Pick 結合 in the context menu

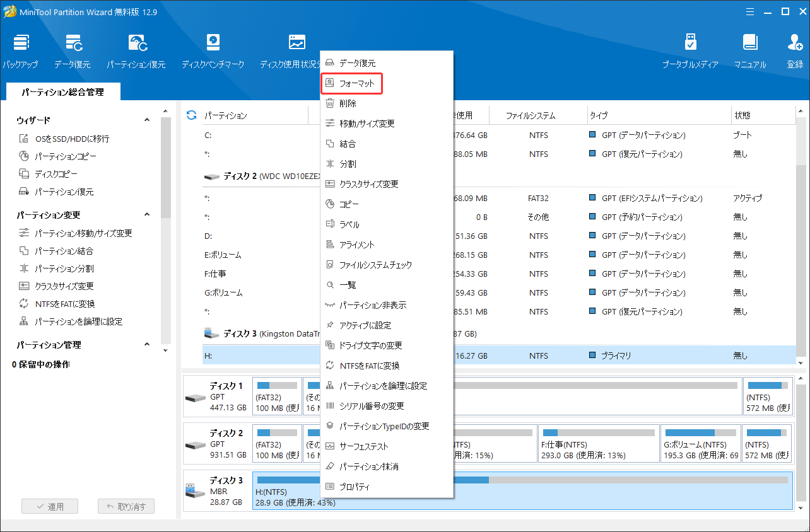tap(386, 144)
